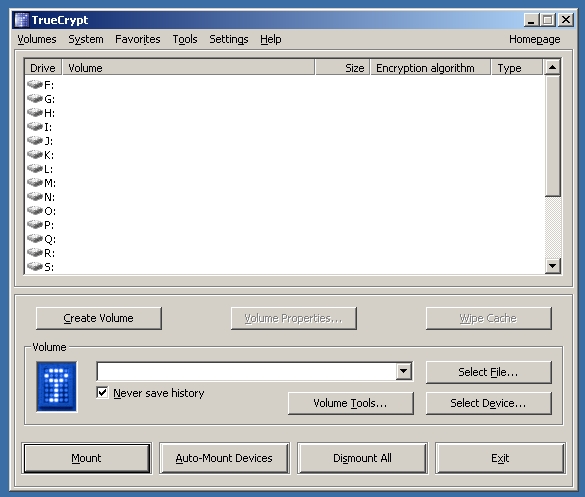Click the TrueCrypt title bar app icon
This screenshot has height=497, width=585.
[22, 20]
